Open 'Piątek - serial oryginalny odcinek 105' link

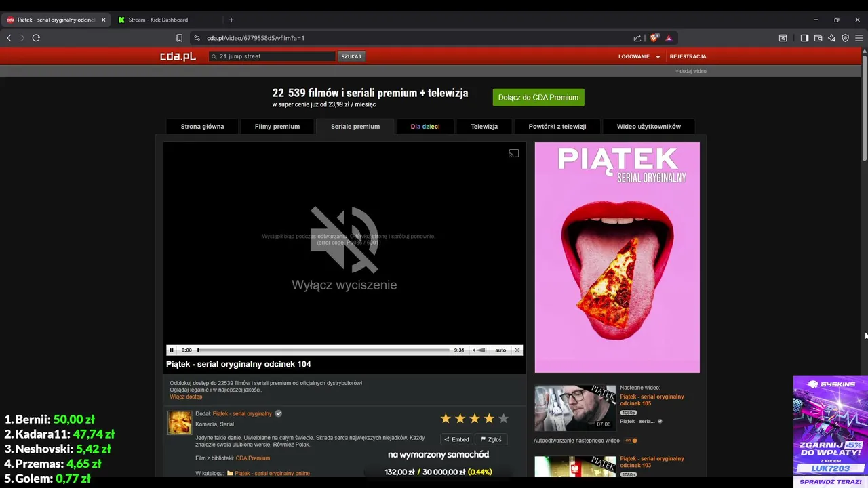(652, 400)
